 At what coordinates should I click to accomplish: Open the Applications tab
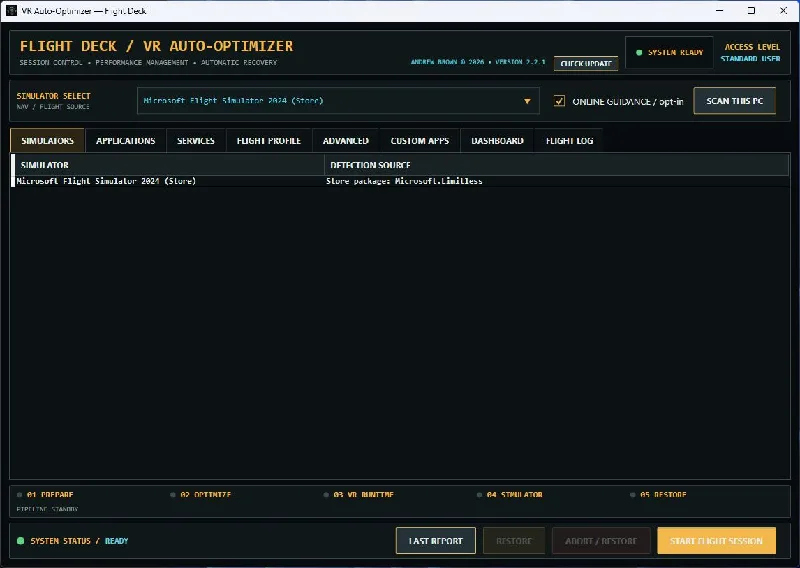click(x=126, y=141)
